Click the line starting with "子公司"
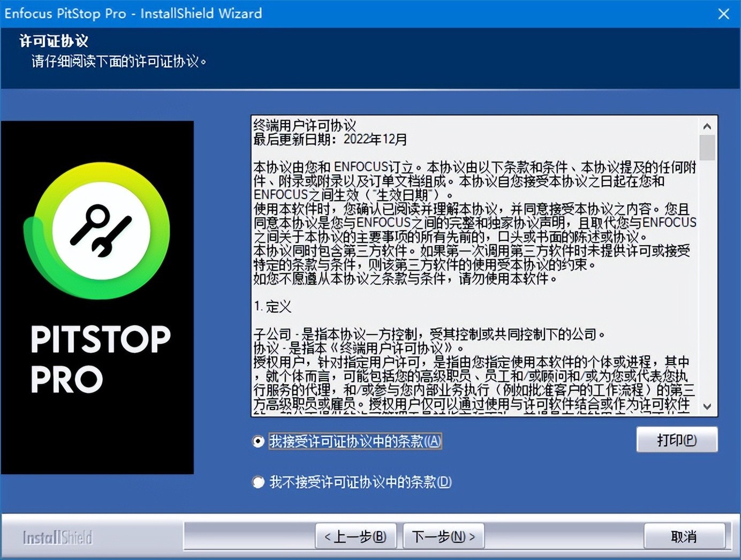The image size is (741, 560). tap(429, 334)
